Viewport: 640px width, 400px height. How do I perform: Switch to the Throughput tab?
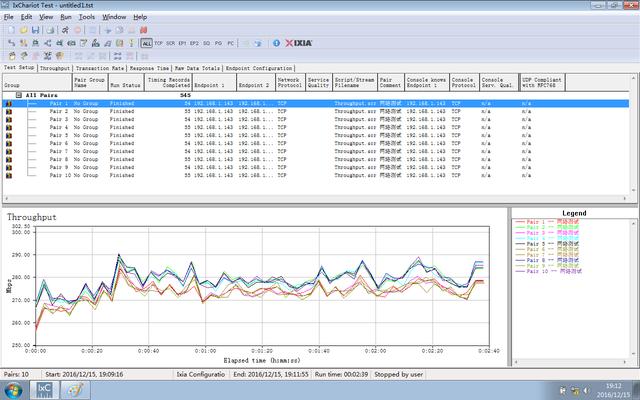tap(54, 68)
